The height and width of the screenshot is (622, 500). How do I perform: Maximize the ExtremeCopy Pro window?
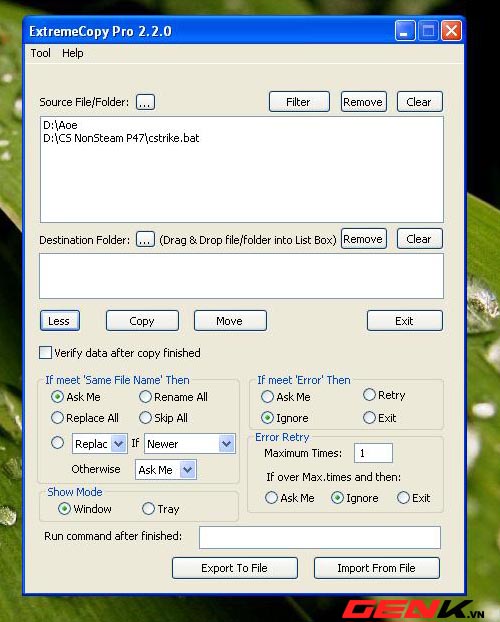(428, 31)
